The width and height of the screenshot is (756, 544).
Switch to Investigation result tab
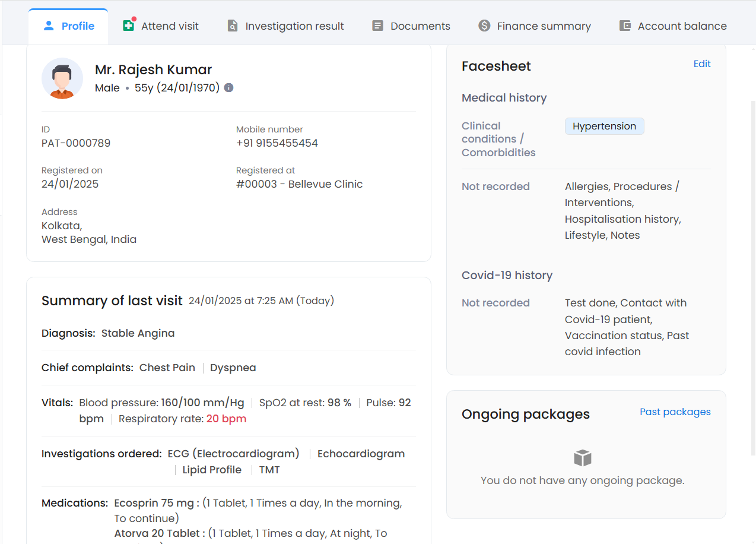click(x=294, y=26)
